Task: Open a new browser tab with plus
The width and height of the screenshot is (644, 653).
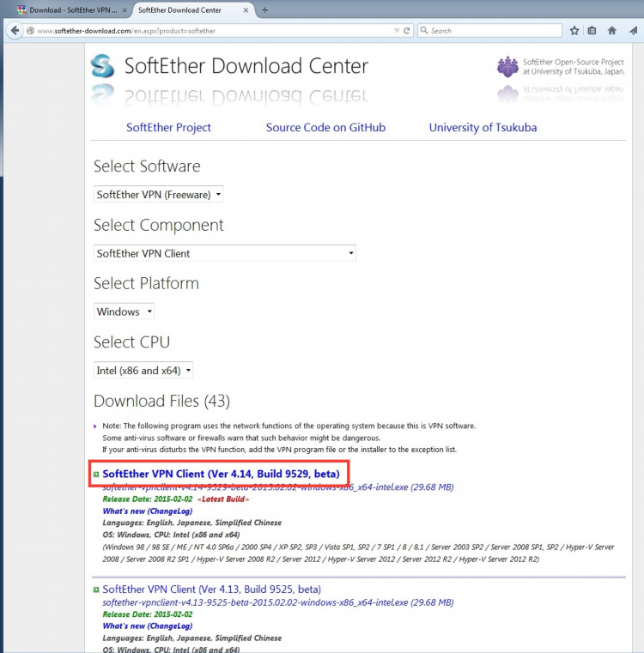Action: click(x=264, y=10)
